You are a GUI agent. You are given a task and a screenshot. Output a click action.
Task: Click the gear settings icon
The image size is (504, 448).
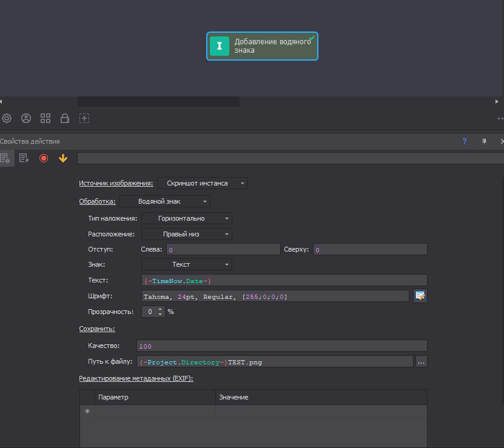(x=7, y=118)
